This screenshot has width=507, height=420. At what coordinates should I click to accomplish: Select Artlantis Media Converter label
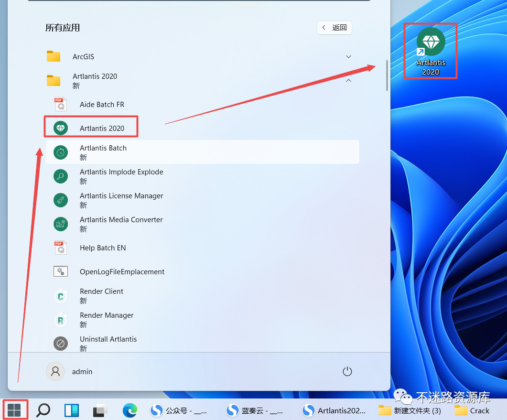[121, 220]
